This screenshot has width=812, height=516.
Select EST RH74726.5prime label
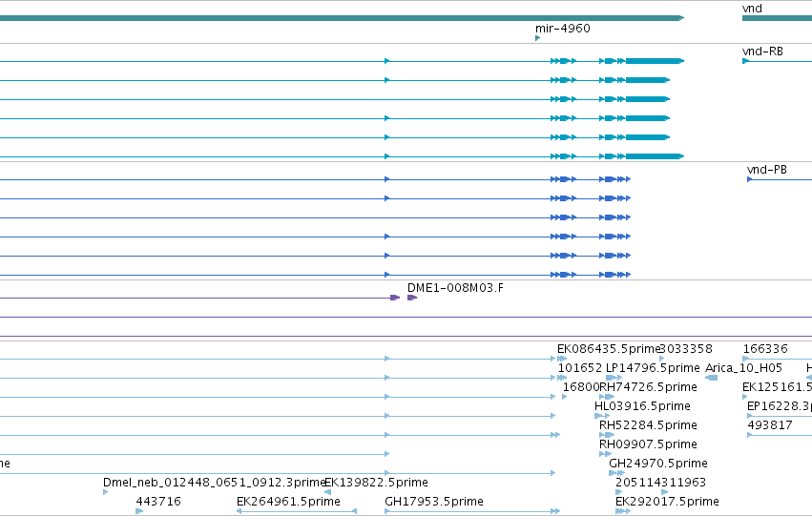click(648, 387)
